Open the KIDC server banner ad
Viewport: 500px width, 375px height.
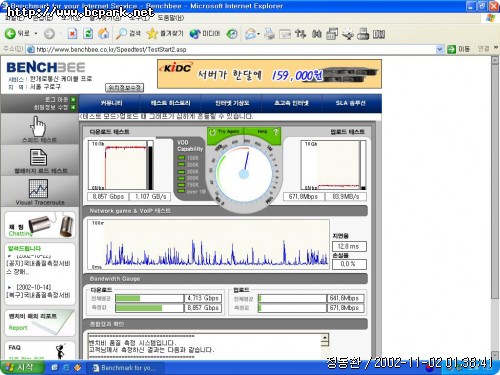pos(269,74)
